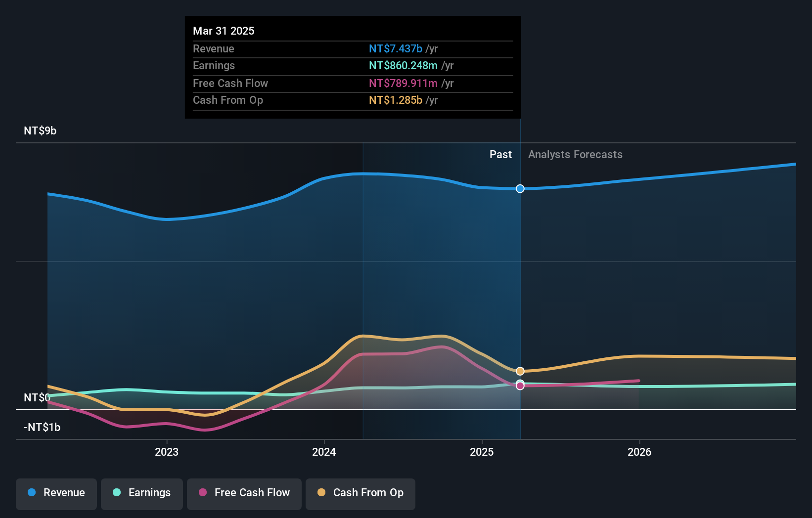The image size is (812, 518).
Task: Click the Mar 31 2025 tooltip date
Action: point(224,31)
